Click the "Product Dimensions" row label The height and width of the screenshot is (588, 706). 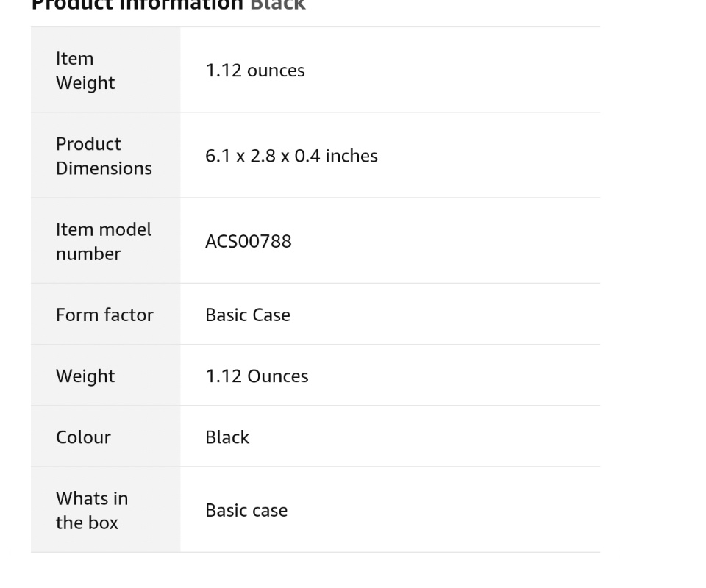(x=104, y=156)
